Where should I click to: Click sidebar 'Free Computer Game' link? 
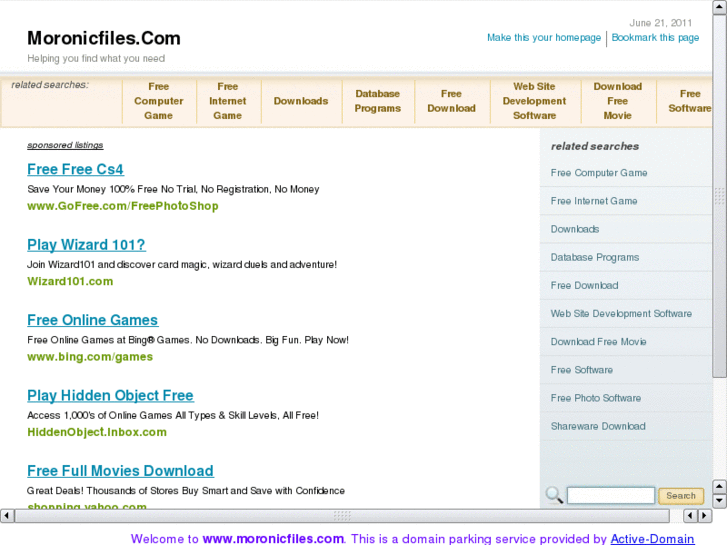click(x=599, y=173)
